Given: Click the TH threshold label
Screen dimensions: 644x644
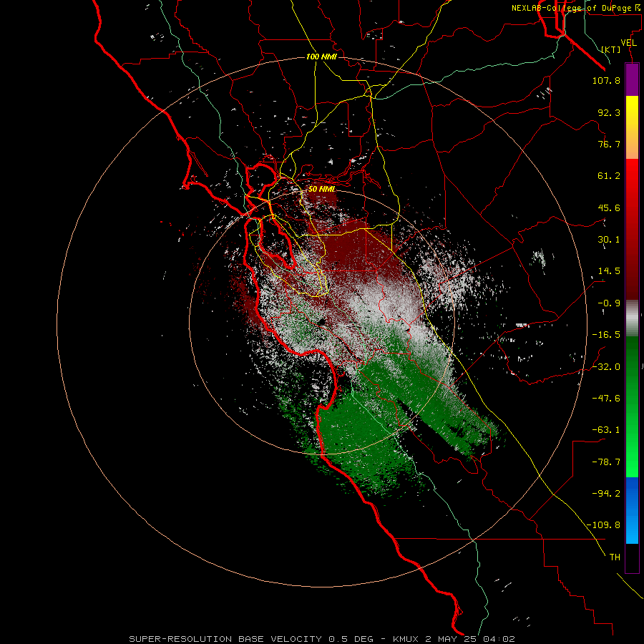Looking at the screenshot, I should point(615,557).
